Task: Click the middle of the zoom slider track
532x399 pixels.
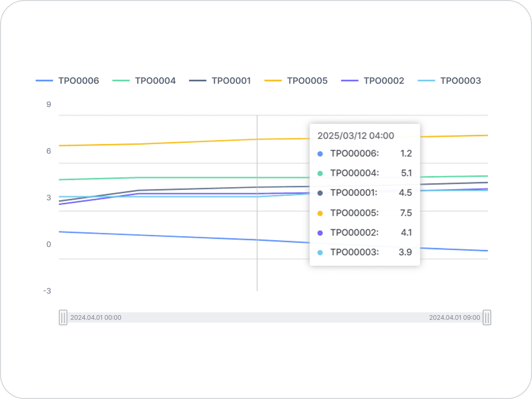Action: point(275,318)
